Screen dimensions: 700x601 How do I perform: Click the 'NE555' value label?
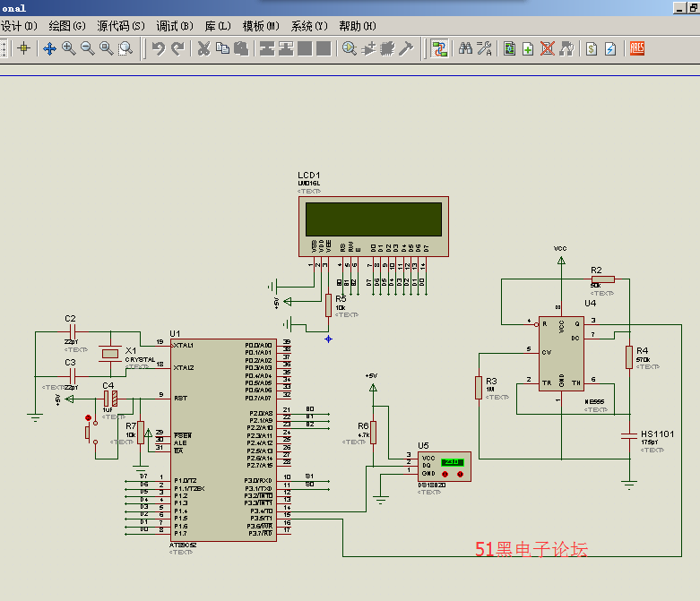pos(594,402)
